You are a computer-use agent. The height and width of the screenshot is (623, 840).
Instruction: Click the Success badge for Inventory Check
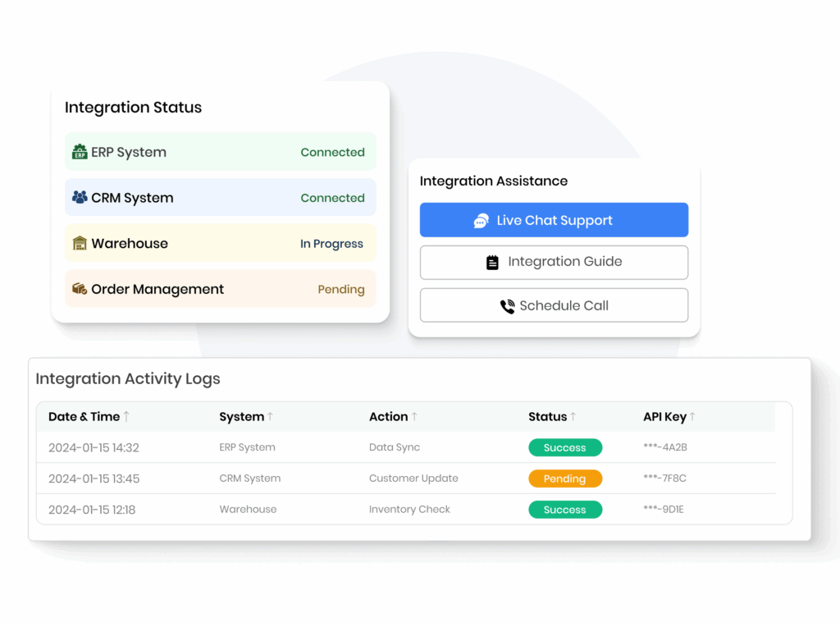click(565, 510)
